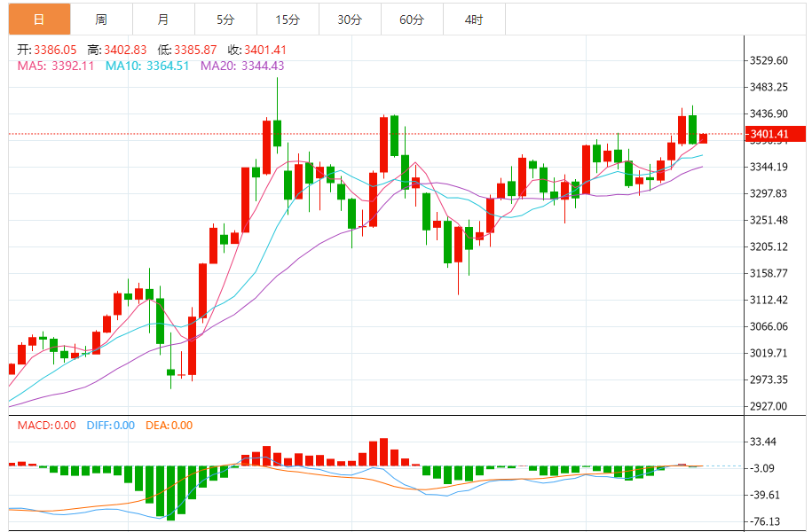Click the tallest red MACD histogram bar
Viewport: 812px width, 532px height.
click(383, 452)
